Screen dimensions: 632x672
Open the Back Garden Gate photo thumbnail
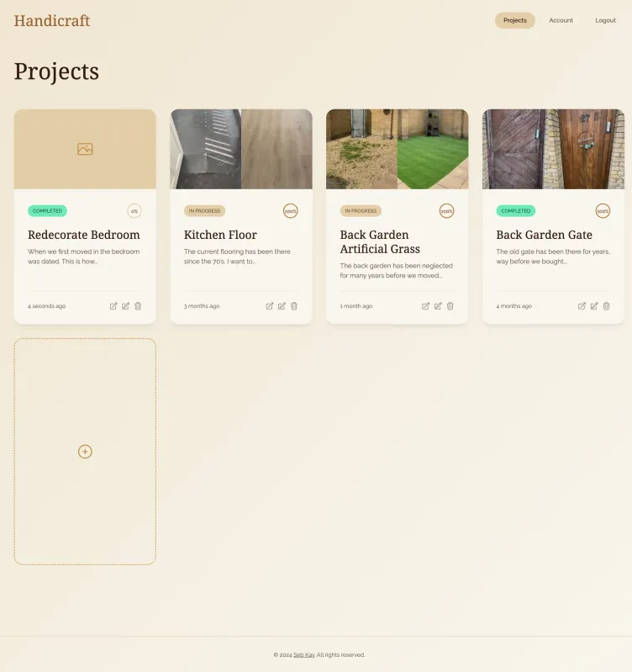pos(553,149)
